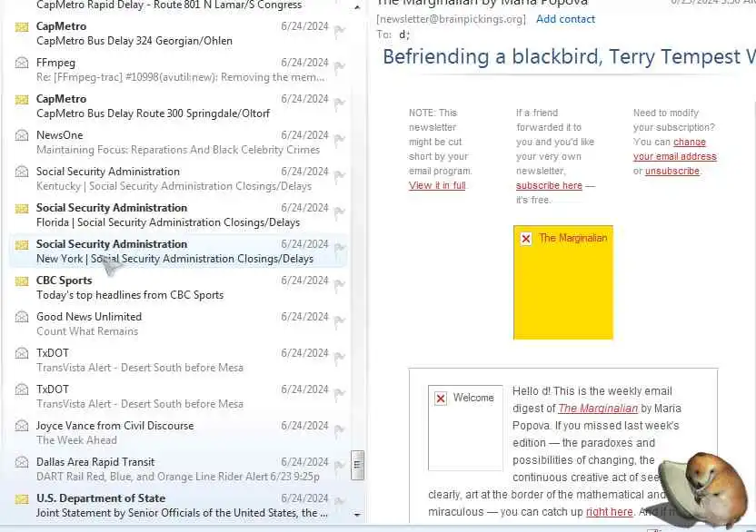Flag the Dallas Area Rapid Transit email
The width and height of the screenshot is (756, 532).
point(340,466)
